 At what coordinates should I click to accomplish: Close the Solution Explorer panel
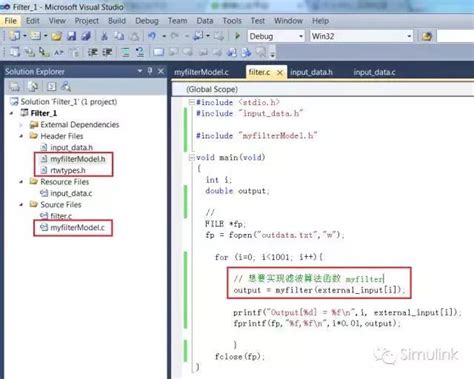click(x=161, y=71)
